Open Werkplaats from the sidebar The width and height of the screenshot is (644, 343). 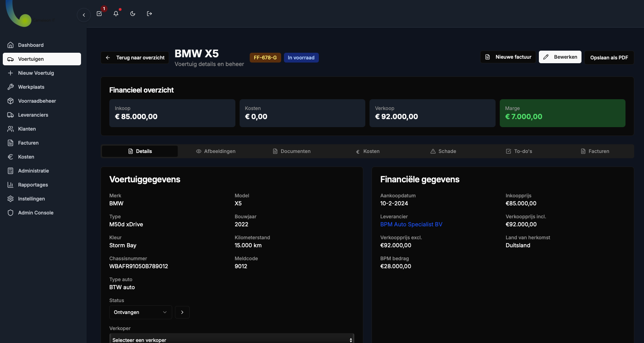pyautogui.click(x=31, y=87)
